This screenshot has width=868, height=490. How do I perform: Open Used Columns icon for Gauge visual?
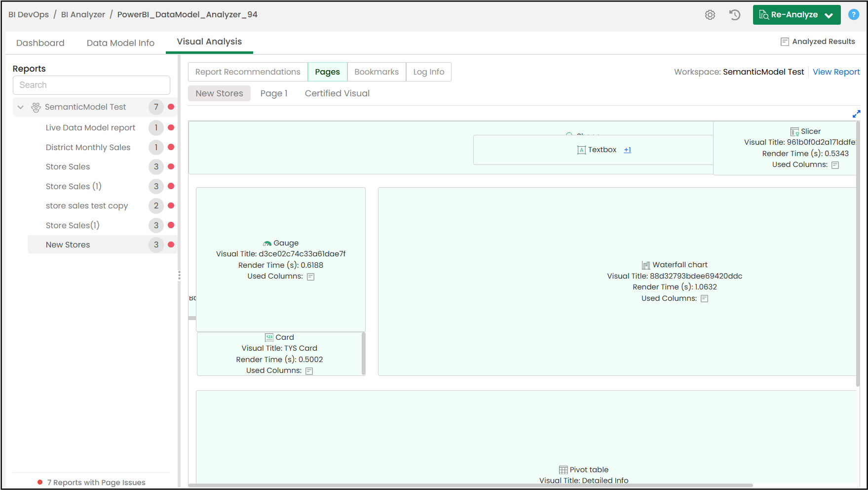(311, 277)
